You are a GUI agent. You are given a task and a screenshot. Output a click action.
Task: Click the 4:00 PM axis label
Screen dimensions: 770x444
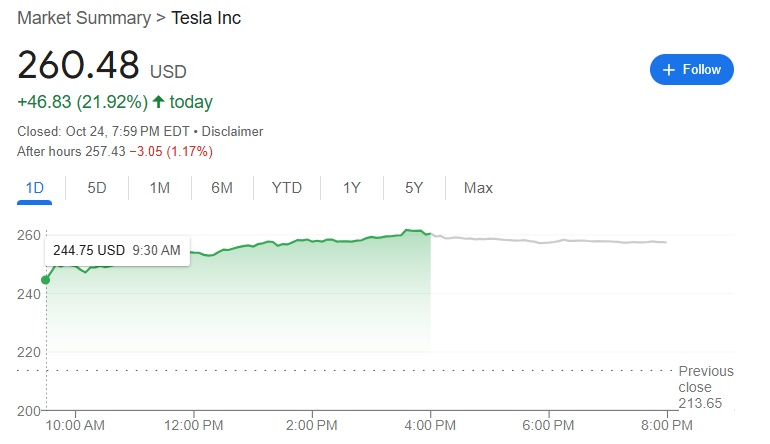430,425
